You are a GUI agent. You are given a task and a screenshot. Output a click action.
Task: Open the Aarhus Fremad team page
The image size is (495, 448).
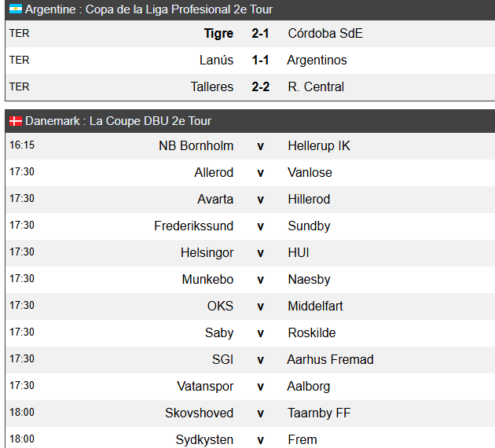coord(330,360)
